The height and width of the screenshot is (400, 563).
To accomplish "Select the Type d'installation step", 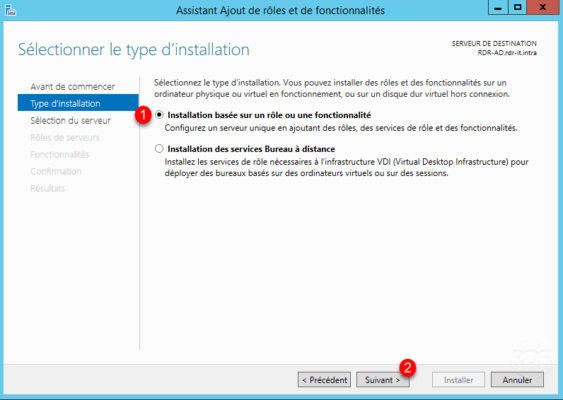I will pos(78,103).
